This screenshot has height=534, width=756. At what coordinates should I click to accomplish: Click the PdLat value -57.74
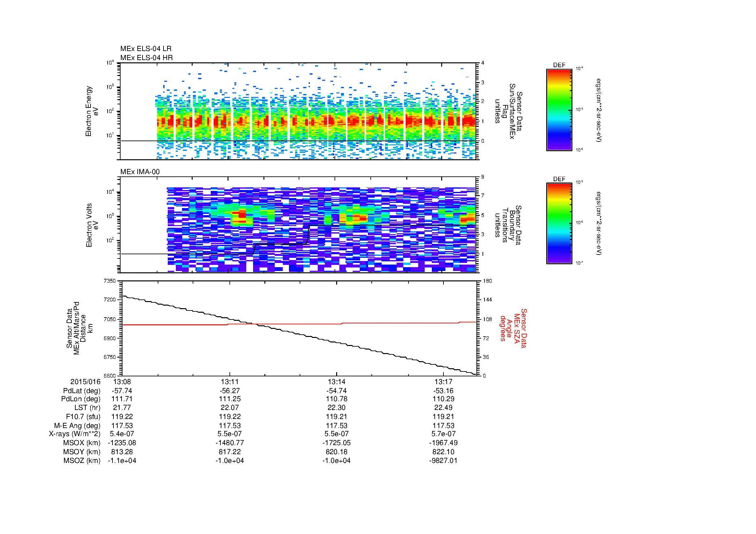(122, 391)
